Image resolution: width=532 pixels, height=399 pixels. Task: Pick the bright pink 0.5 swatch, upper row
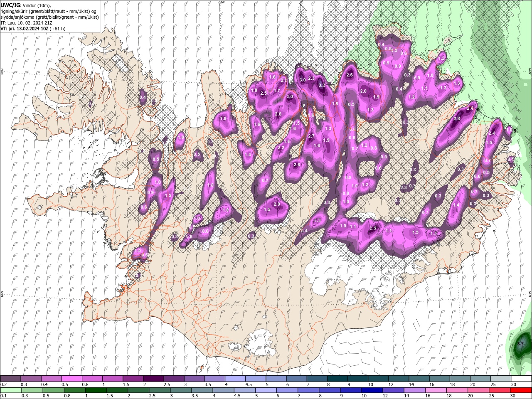[71, 379]
